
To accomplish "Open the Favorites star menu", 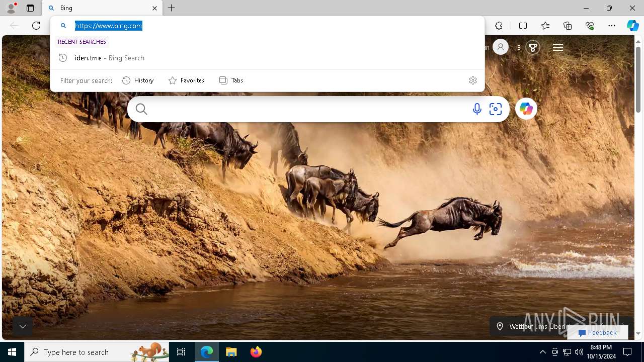I will click(545, 26).
